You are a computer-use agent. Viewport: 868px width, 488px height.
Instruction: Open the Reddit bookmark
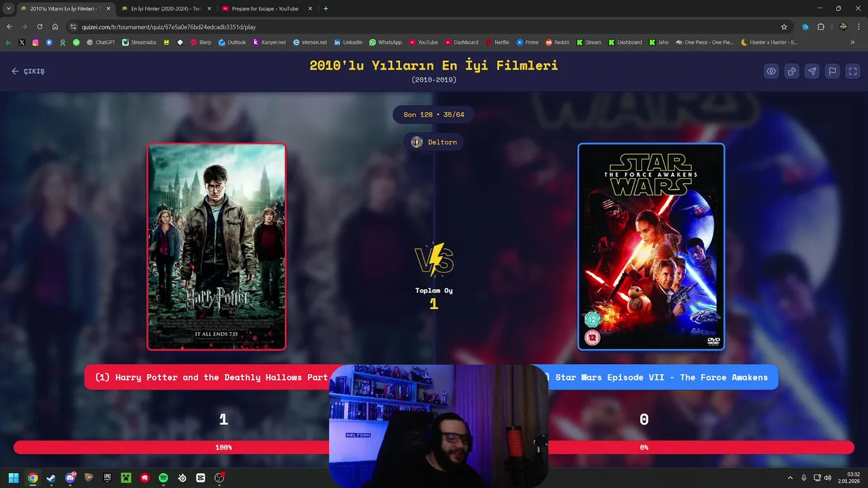coord(557,42)
